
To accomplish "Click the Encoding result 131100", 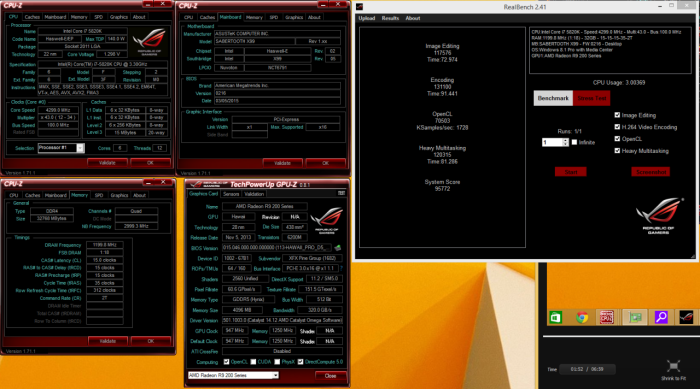I will coord(442,87).
